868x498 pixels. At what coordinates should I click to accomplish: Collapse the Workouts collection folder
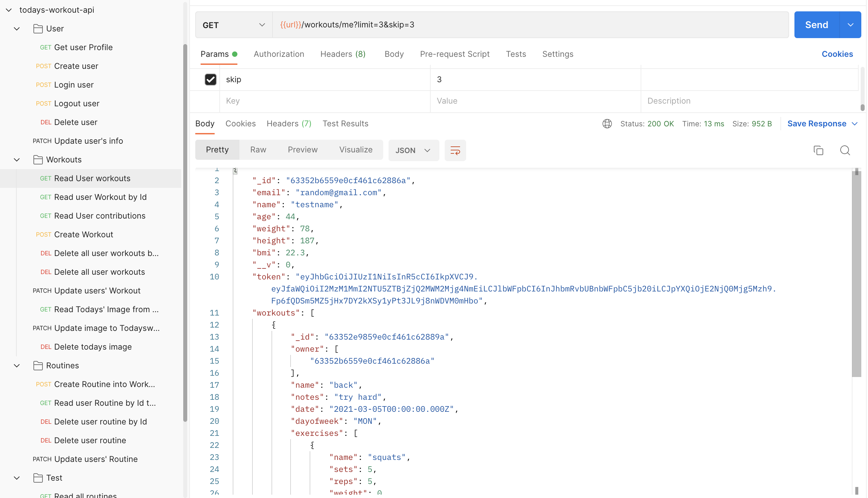click(x=16, y=160)
